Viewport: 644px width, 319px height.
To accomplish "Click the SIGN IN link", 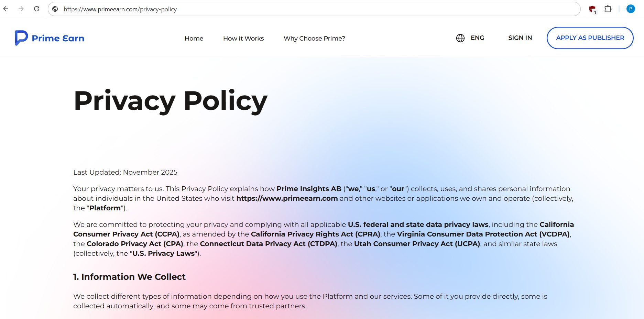I will coord(520,38).
